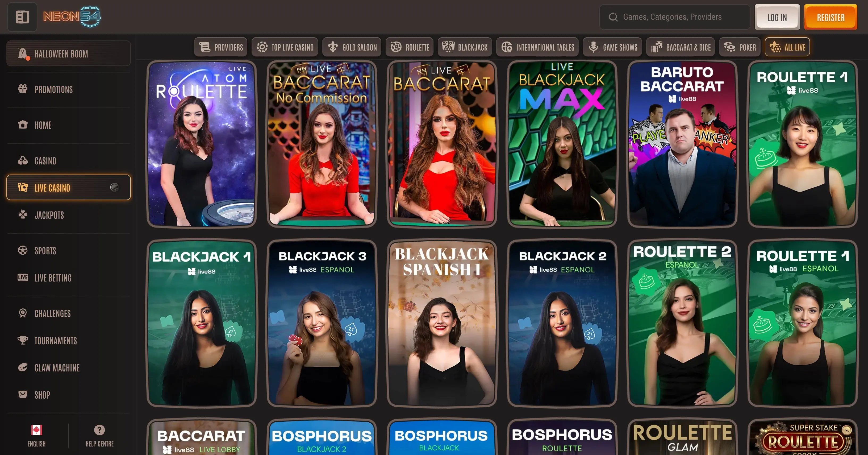Open the Help Centre question icon
This screenshot has height=455, width=868.
point(99,430)
